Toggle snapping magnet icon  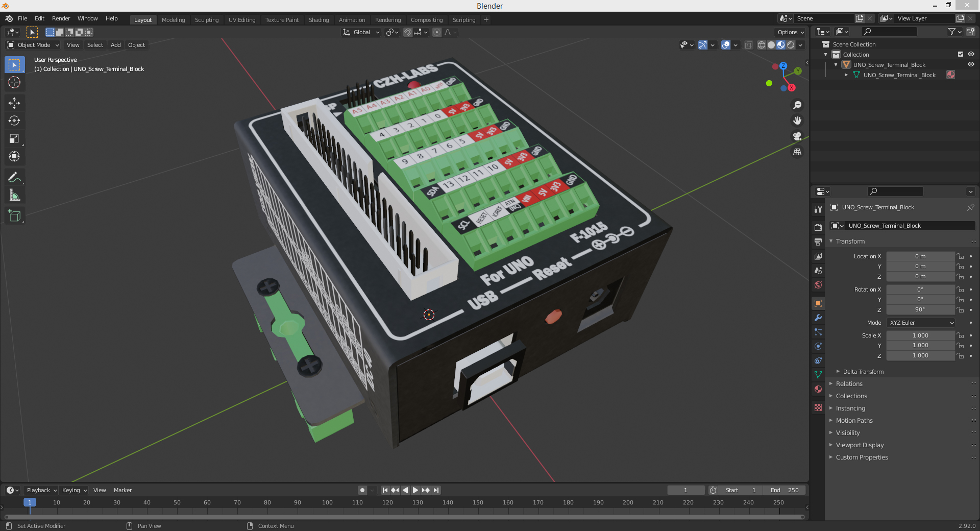pos(407,32)
